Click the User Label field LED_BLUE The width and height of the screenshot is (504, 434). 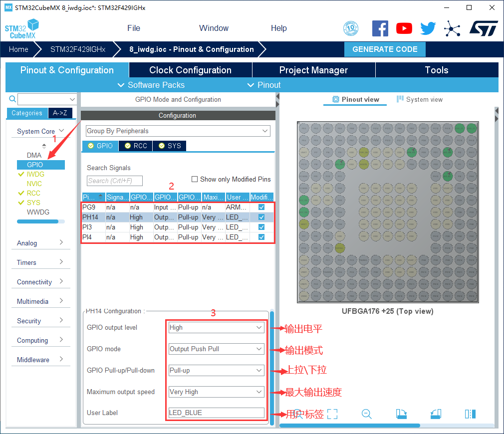coord(216,413)
